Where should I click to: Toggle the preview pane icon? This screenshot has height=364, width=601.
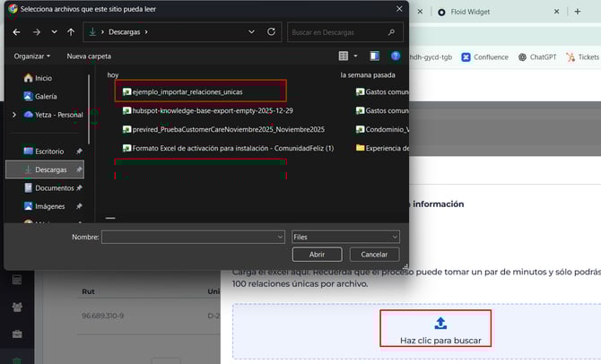pyautogui.click(x=374, y=56)
